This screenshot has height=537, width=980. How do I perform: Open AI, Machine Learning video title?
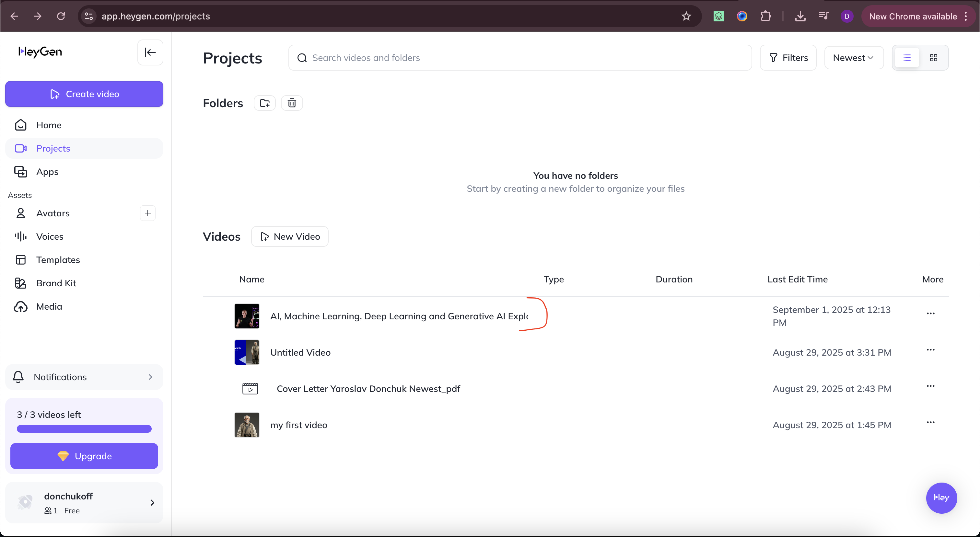tap(399, 316)
